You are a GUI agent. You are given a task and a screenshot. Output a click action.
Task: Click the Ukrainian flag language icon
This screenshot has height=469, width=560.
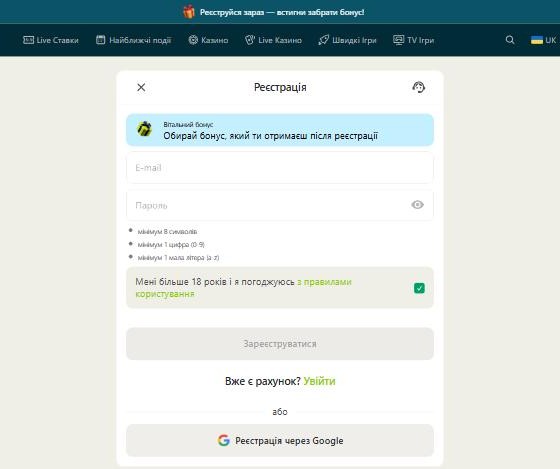[536, 40]
